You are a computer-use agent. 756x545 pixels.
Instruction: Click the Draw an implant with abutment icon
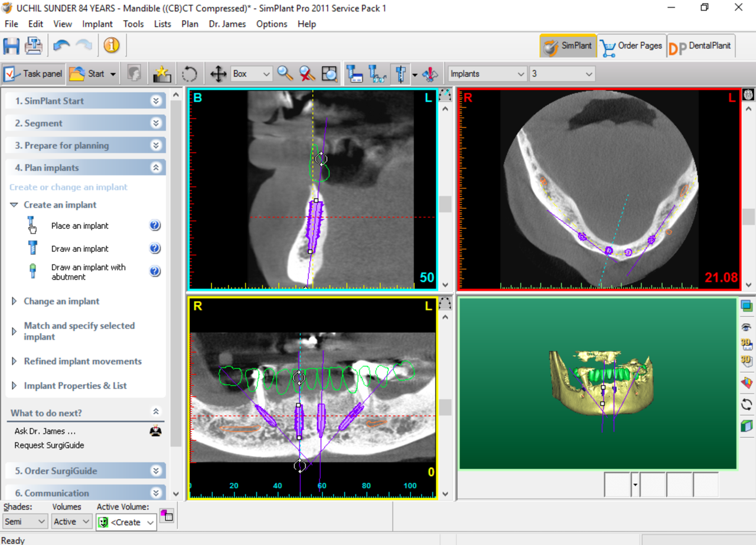(x=33, y=271)
